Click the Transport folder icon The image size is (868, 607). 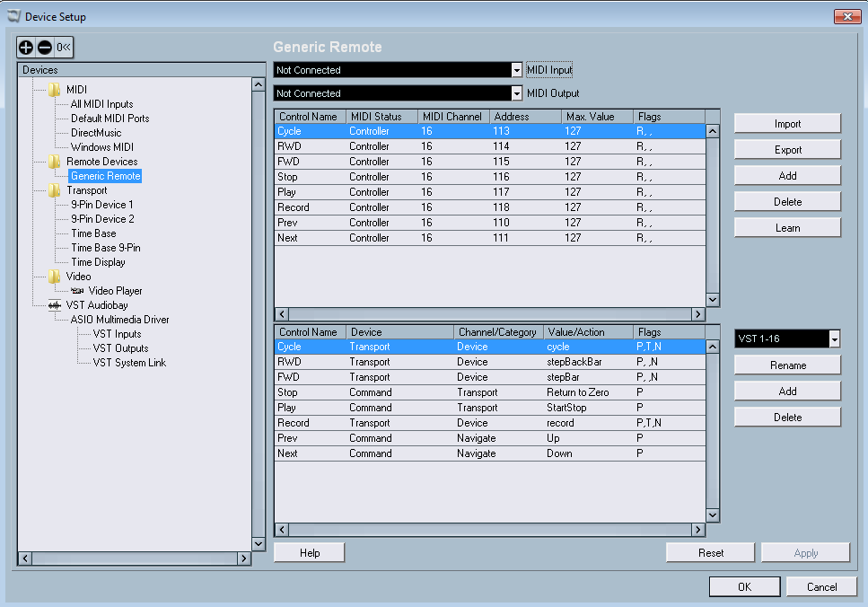click(55, 190)
